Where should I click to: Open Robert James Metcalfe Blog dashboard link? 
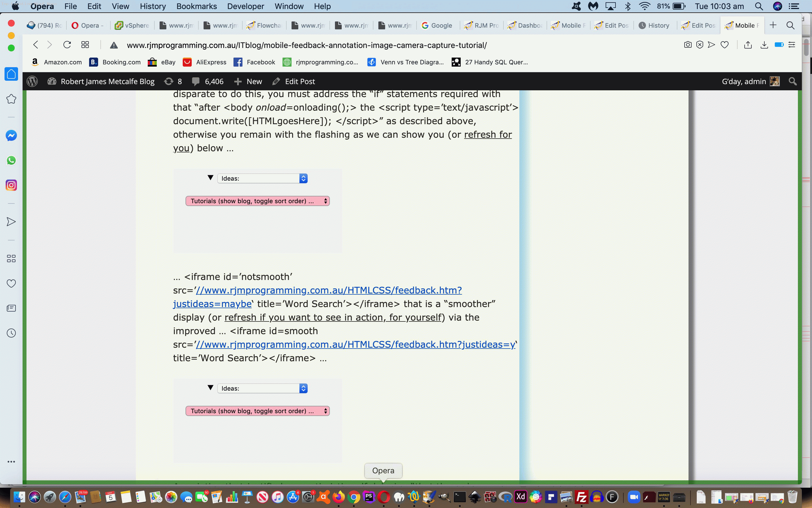[x=101, y=81]
